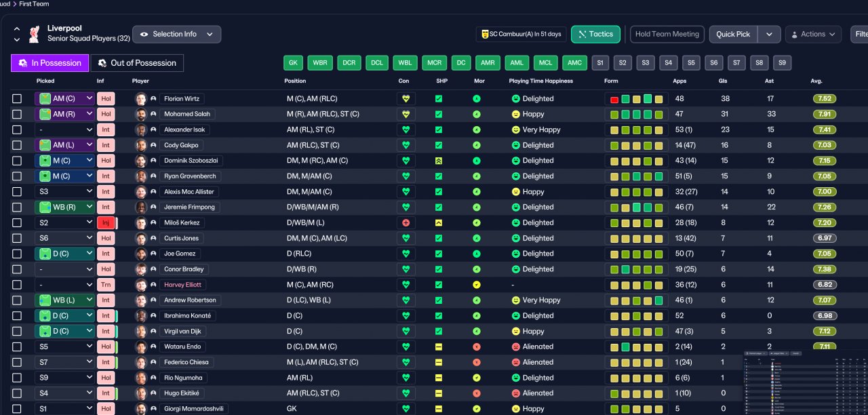Screen dimensions: 868x415
Task: Tick the checkbox for Harvey Elliott
Action: pyautogui.click(x=17, y=285)
